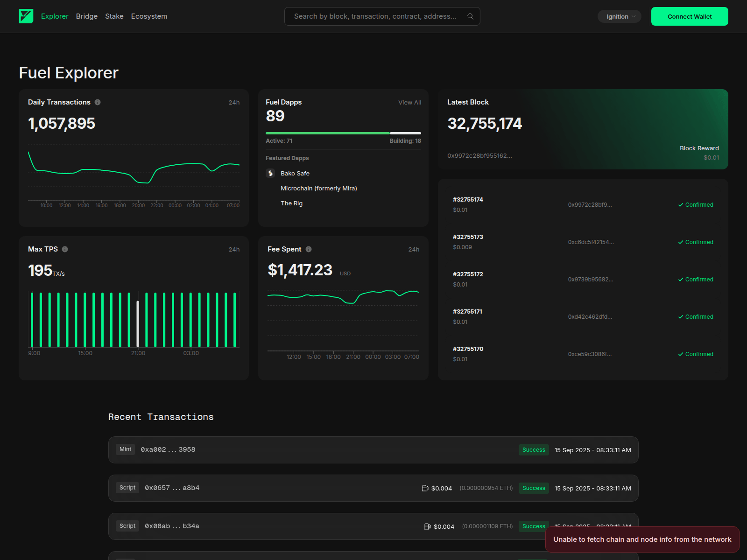
Task: Click the info icon beside Max TPS
Action: (65, 249)
